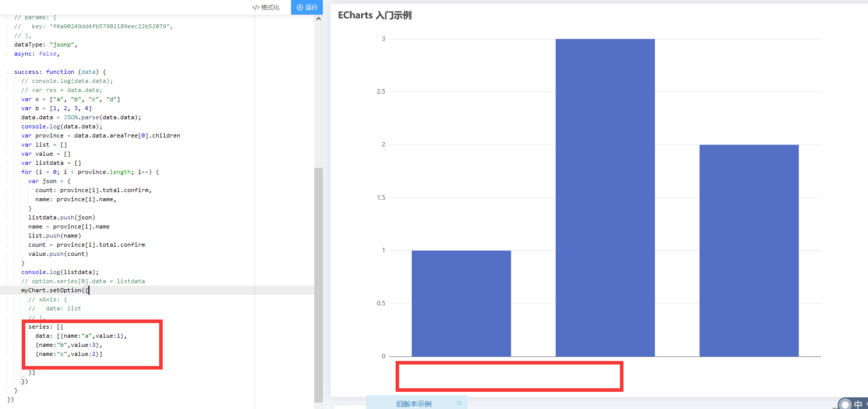The image size is (868, 409).
Task: Click the dataType: "jsonp" line
Action: [x=45, y=44]
